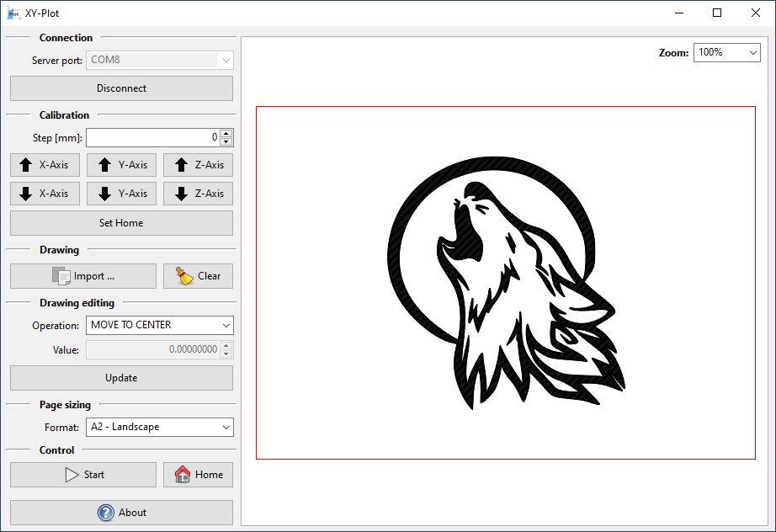Click the 'Drawing' section heading above Import

[60, 250]
